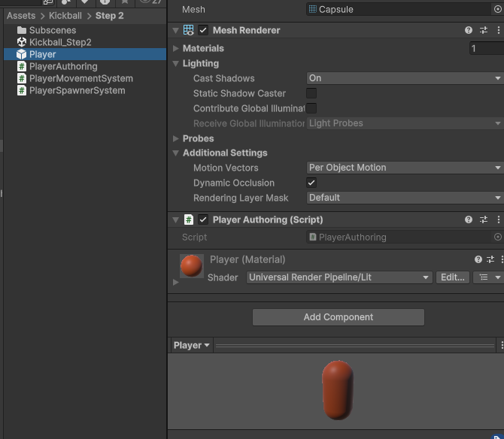
Task: Open the shader list options dropdown
Action: [x=490, y=277]
